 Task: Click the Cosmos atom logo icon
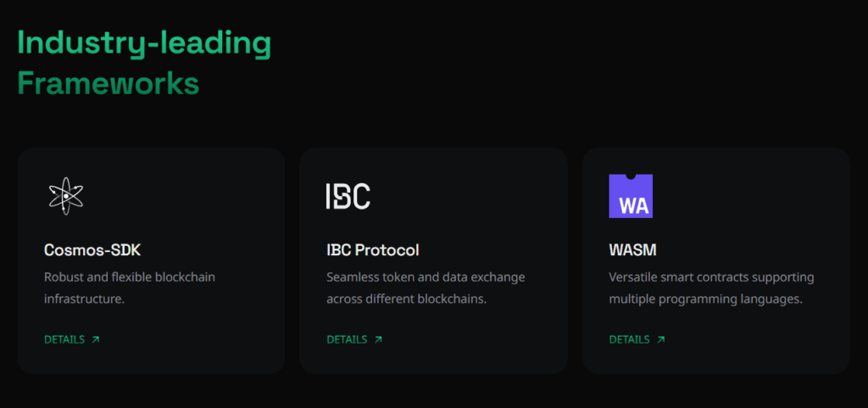(65, 196)
